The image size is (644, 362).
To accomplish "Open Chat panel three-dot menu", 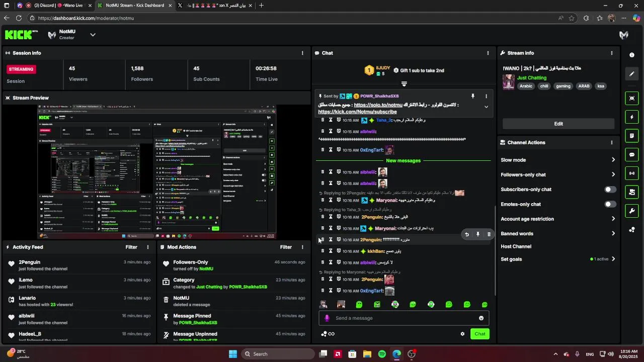I will (488, 53).
